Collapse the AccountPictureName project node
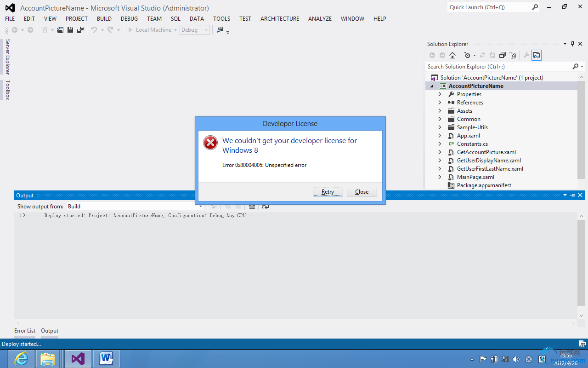The image size is (588, 368). tap(432, 86)
